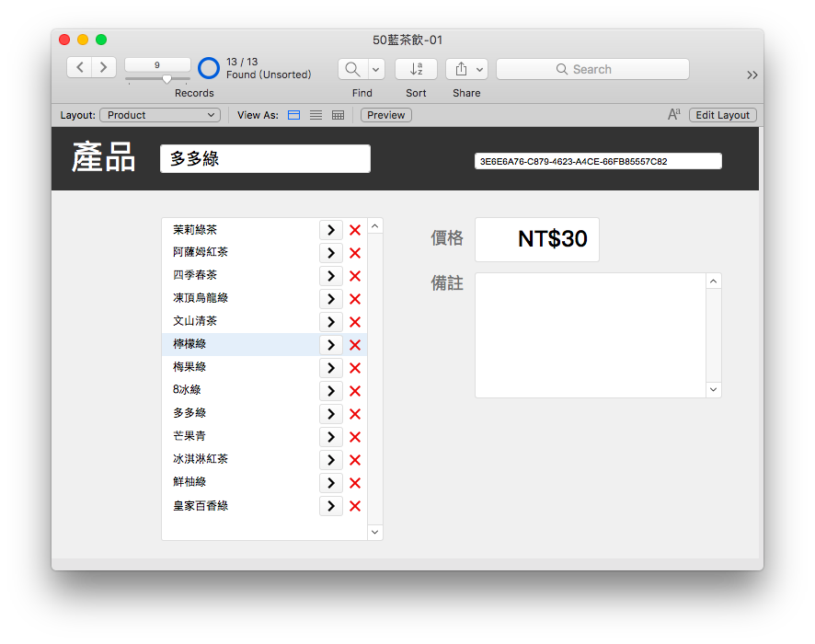Select the 檸檬綠 list row text
815x644 pixels.
point(189,344)
